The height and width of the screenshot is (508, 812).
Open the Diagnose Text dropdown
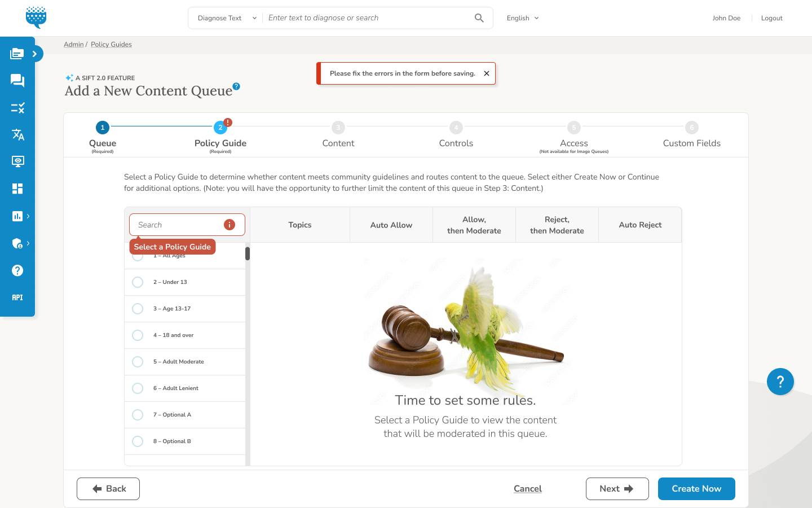click(227, 18)
